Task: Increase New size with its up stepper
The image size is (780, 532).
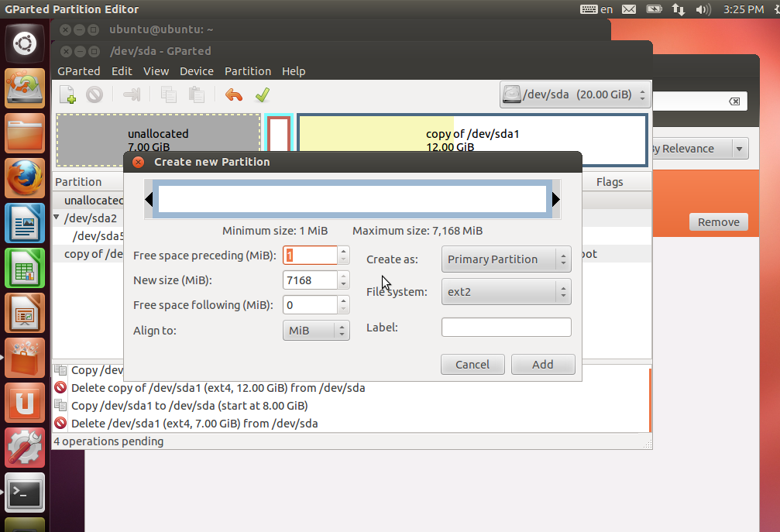Action: click(345, 276)
